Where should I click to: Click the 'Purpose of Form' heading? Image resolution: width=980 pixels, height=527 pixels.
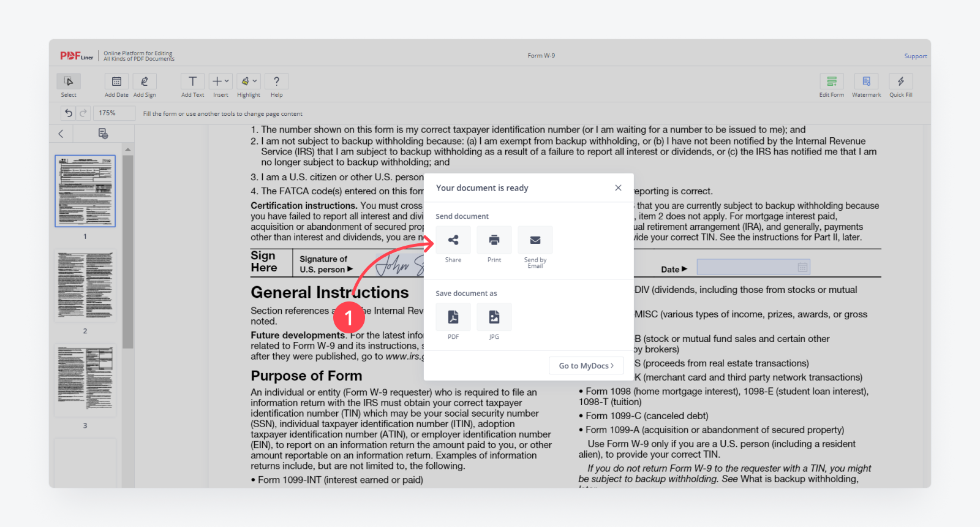tap(306, 376)
